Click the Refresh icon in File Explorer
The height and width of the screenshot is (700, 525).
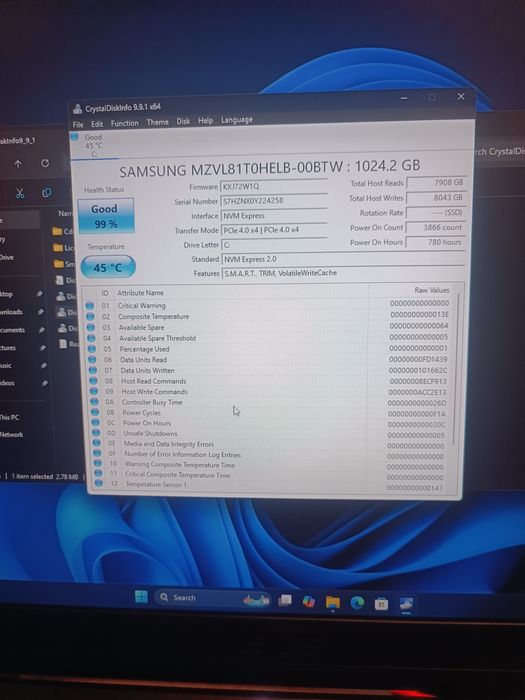45,163
